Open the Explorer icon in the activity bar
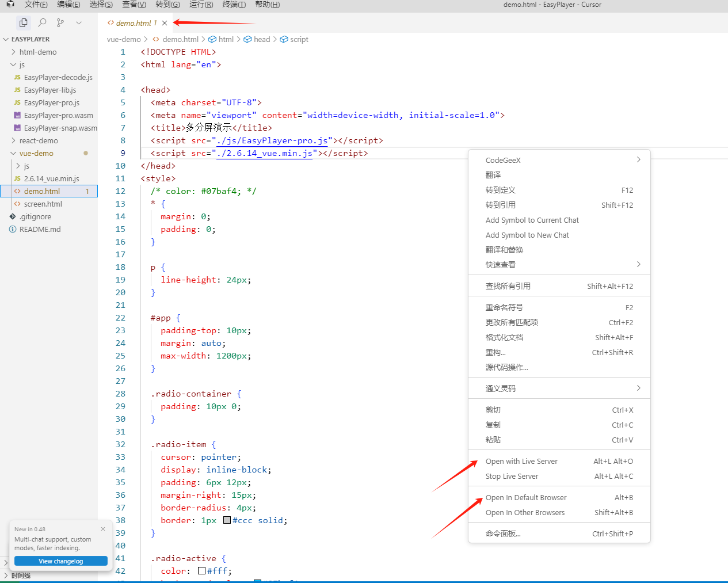The width and height of the screenshot is (728, 583). pyautogui.click(x=22, y=22)
